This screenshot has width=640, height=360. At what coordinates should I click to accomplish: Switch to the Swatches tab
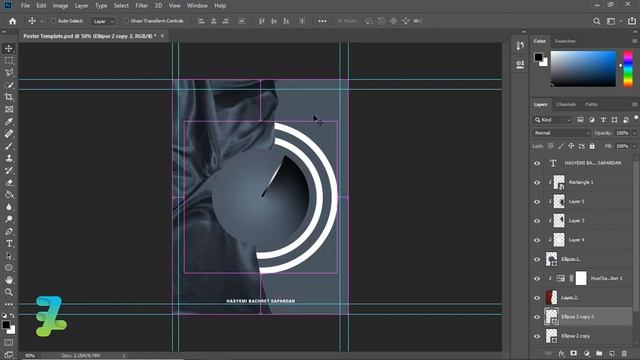tap(565, 41)
